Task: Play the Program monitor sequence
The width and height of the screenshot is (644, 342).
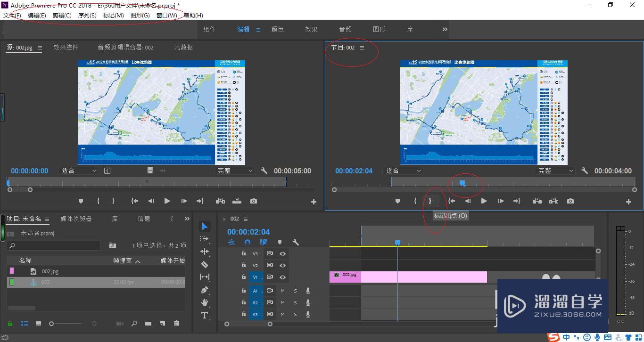Action: coord(484,201)
